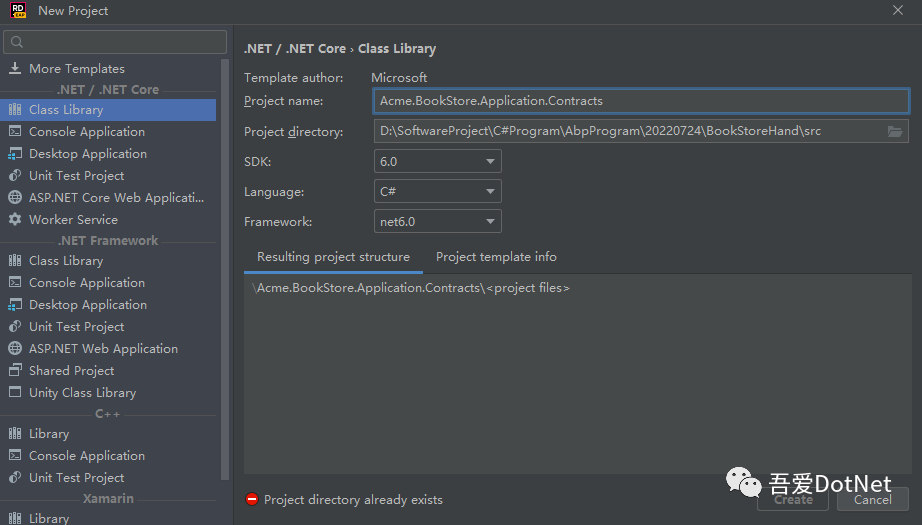
Task: Select .NET Core Desktop Application icon
Action: coord(15,153)
